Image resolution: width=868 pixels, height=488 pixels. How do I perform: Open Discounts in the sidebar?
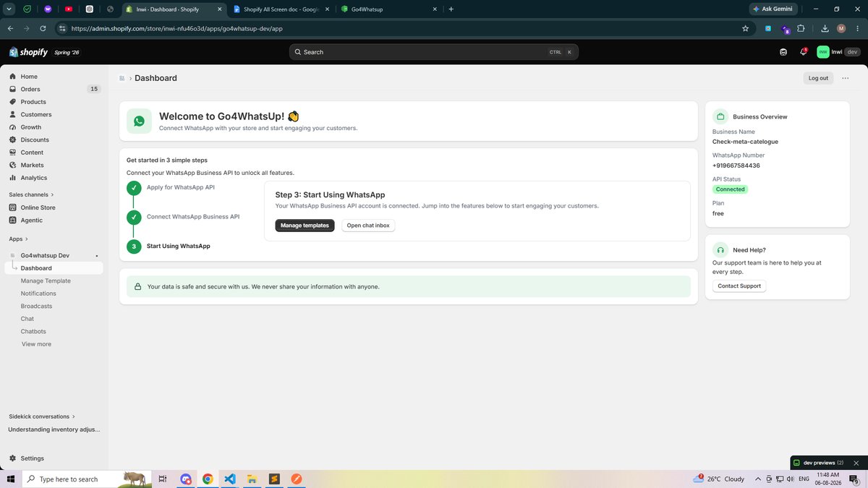[x=35, y=140]
